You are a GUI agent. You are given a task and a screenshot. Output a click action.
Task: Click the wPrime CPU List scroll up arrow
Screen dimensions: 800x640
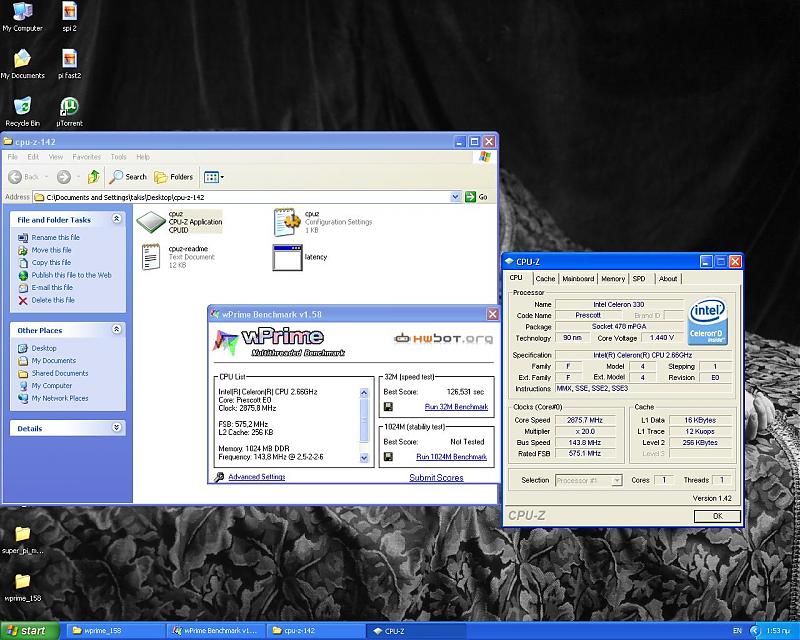364,392
